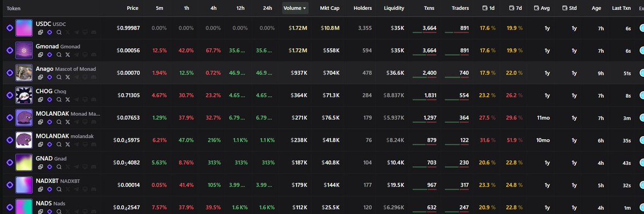Screen dimensions: 644x214
Task: Click the Traders column header
Action: click(x=460, y=8)
